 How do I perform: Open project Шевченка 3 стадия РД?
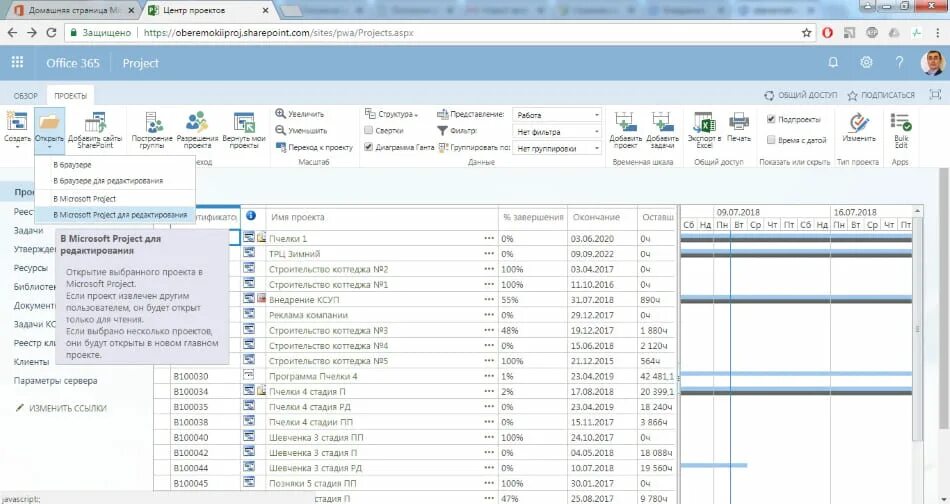click(316, 468)
